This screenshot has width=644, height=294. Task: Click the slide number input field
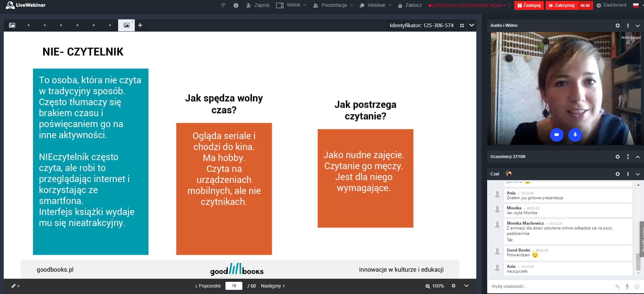pyautogui.click(x=234, y=286)
